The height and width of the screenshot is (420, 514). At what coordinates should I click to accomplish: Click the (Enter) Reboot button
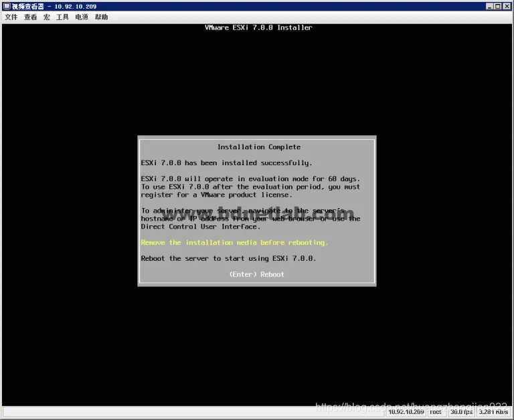[x=257, y=274]
